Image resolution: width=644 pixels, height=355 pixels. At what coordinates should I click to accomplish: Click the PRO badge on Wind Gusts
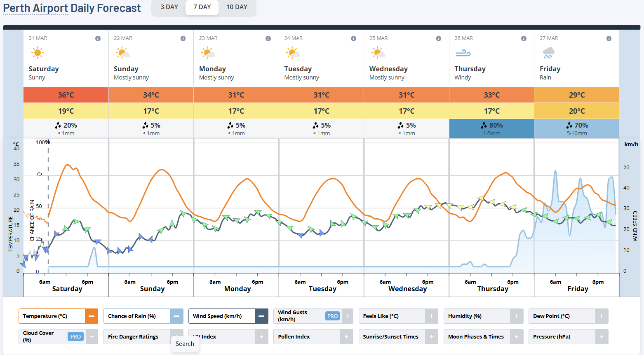(x=332, y=316)
